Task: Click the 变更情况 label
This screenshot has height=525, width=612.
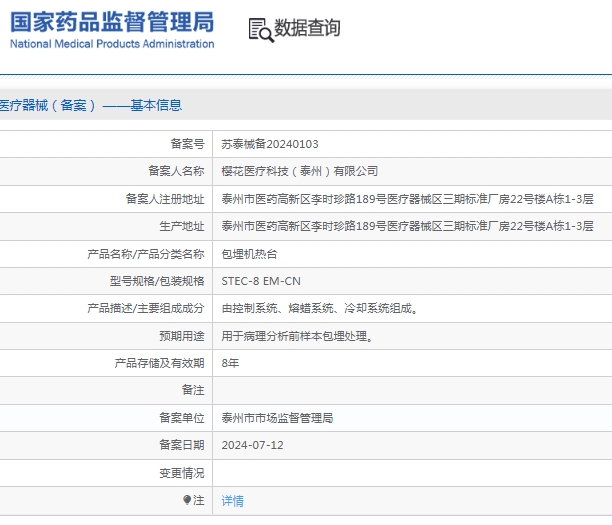Action: pos(182,473)
